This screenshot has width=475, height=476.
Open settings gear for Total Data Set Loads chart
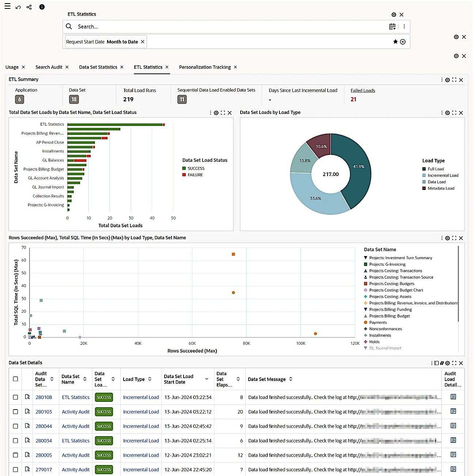pyautogui.click(x=216, y=113)
